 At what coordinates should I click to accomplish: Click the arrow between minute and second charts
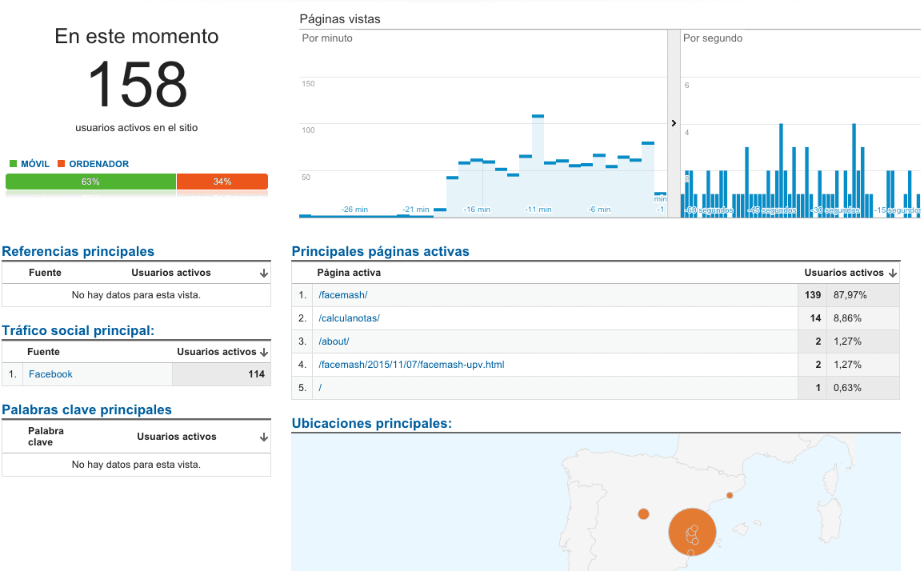click(x=674, y=123)
